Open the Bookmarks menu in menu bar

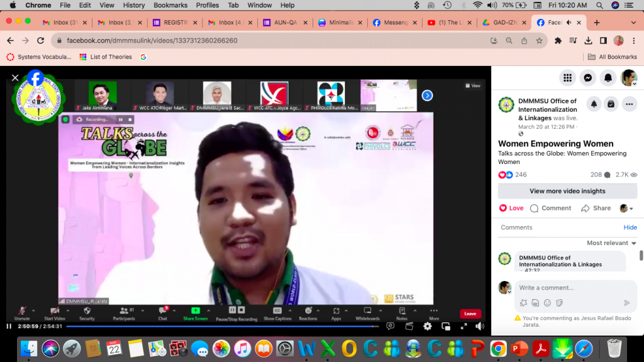coord(170,5)
